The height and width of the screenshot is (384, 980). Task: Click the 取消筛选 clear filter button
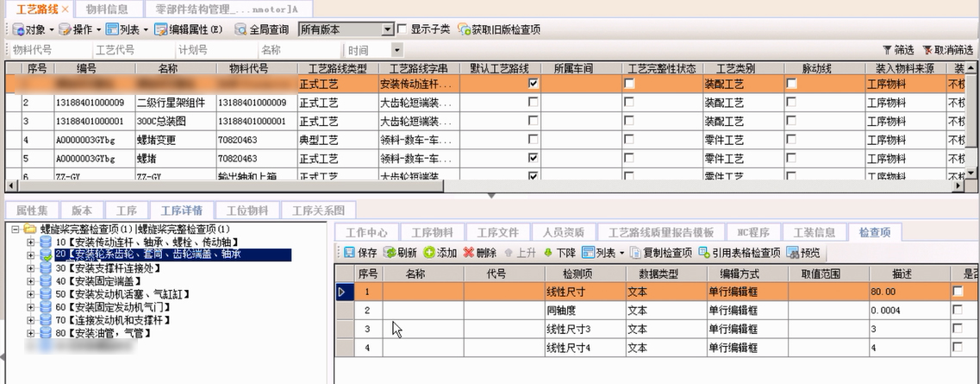coord(947,50)
